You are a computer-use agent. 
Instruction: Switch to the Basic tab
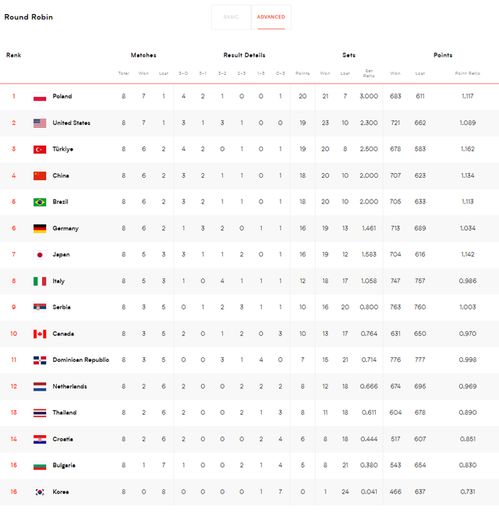231,17
